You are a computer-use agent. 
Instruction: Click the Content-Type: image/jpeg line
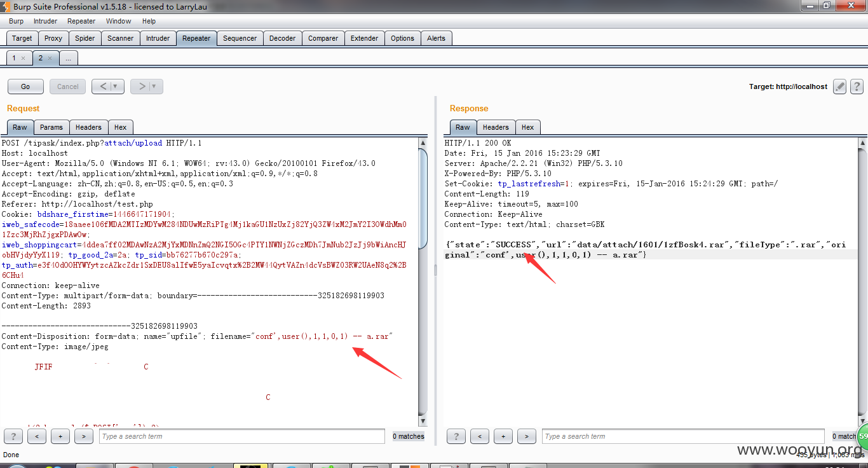click(x=55, y=347)
